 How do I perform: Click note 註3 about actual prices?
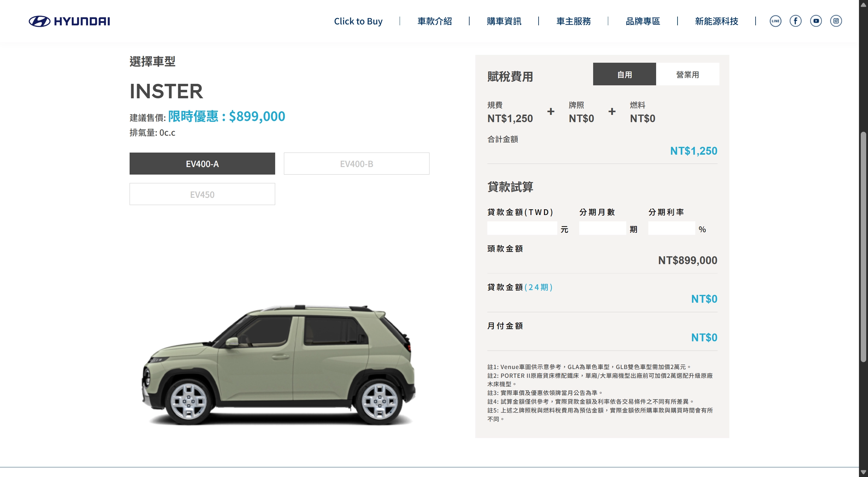click(x=545, y=393)
